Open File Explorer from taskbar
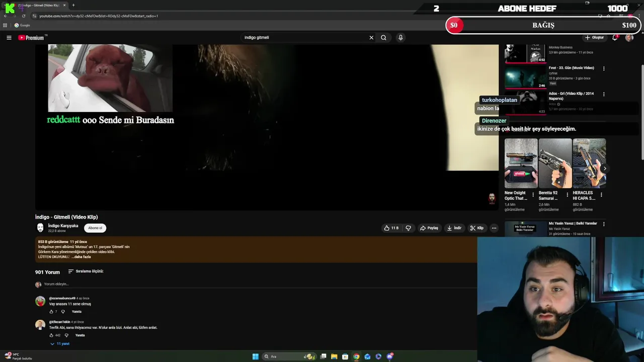 (334, 356)
